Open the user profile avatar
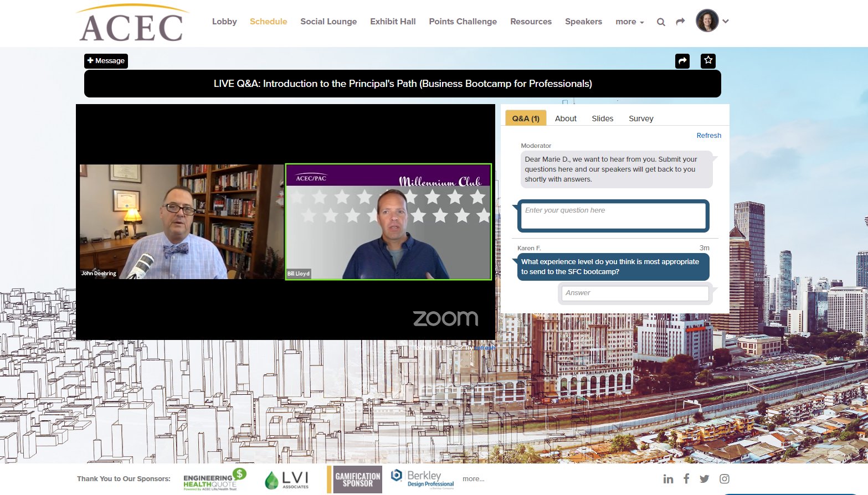868x495 pixels. coord(707,21)
